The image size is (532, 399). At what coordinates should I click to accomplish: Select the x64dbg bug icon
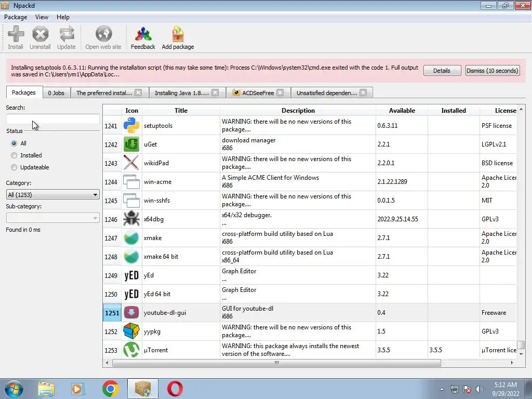131,219
